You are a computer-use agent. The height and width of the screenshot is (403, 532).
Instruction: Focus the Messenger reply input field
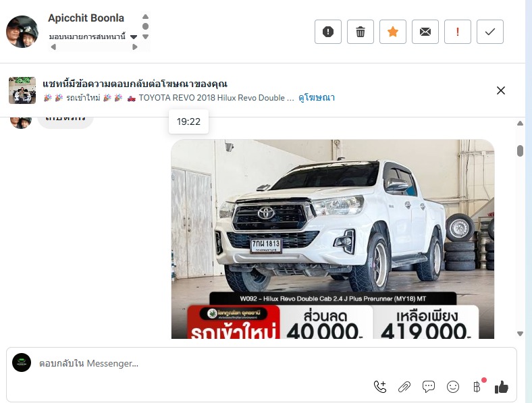(x=261, y=363)
